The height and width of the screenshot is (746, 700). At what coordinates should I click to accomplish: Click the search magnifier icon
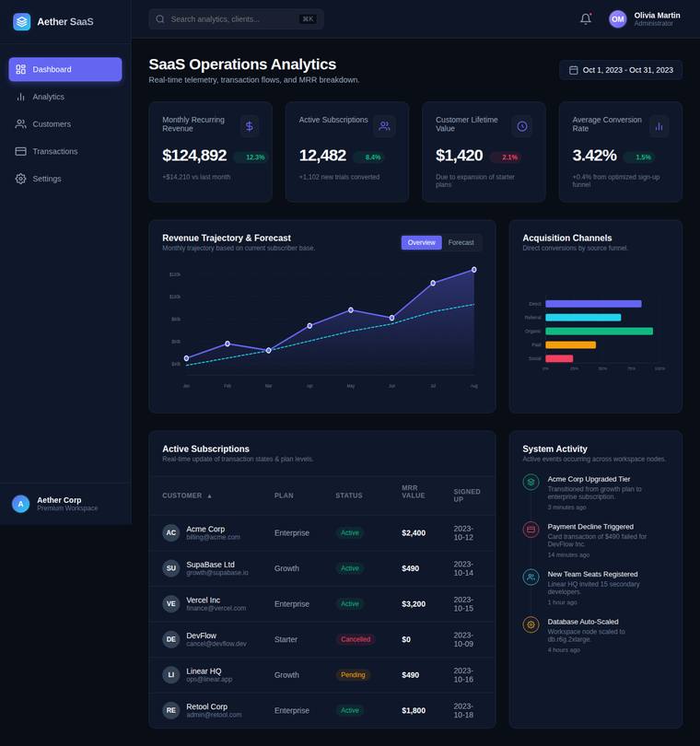pyautogui.click(x=160, y=19)
